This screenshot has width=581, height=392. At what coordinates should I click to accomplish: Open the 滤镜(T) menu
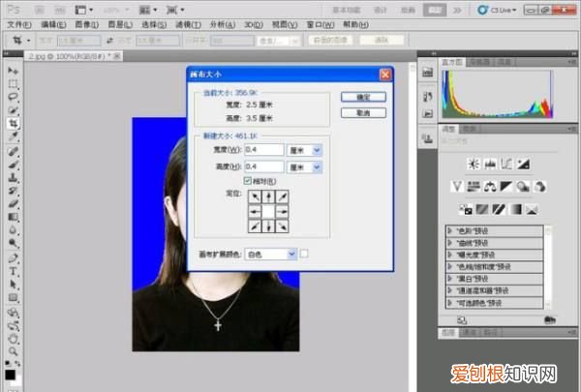tap(188, 24)
